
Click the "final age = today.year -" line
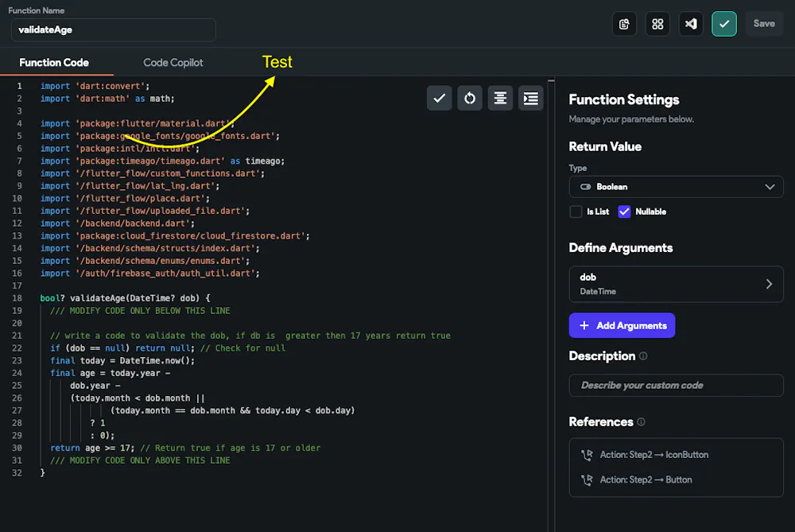[x=110, y=373]
